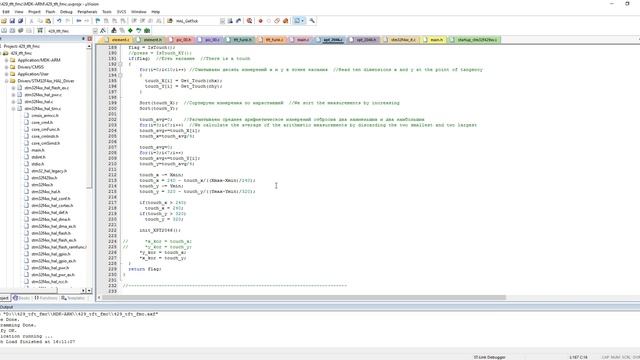Close the Project panel
Viewport: 640px width, 360px height.
click(90, 39)
